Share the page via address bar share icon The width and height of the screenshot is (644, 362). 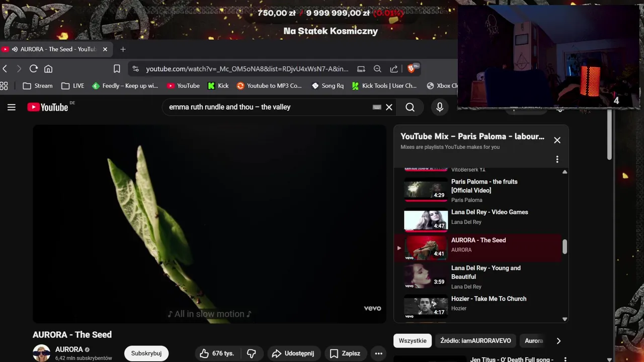(394, 69)
